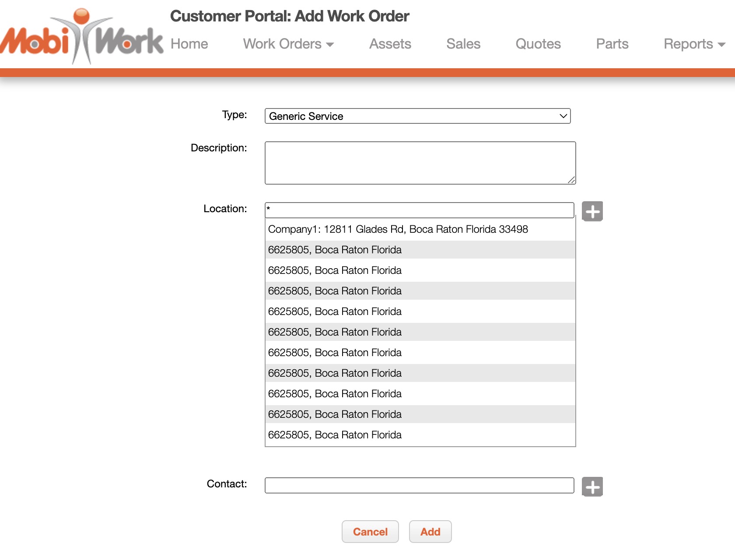This screenshot has width=735, height=560.
Task: Select the last 6625805 Boca Raton suggestion
Action: point(335,434)
